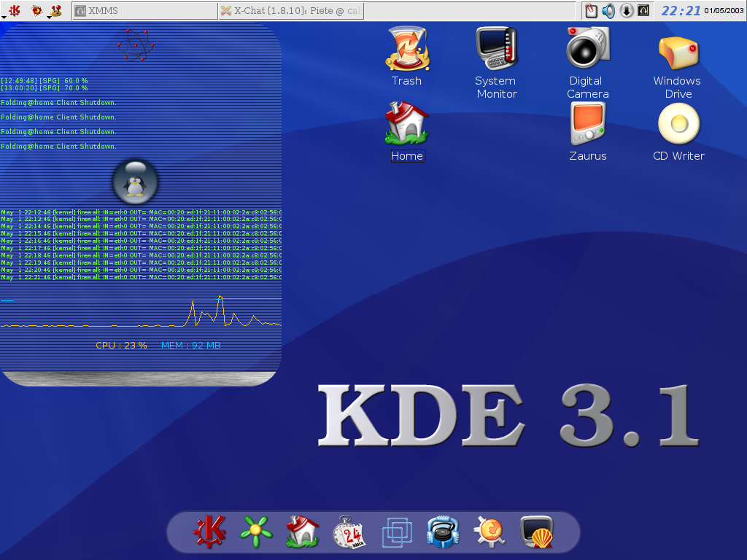Open the Home folder desktop icon
747x560 pixels.
407,122
